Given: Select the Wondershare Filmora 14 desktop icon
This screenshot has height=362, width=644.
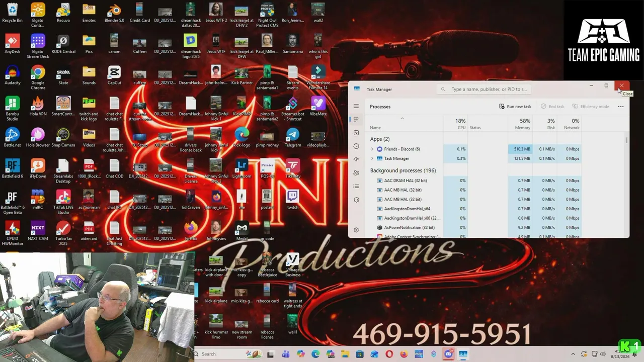Looking at the screenshot, I should (318, 77).
